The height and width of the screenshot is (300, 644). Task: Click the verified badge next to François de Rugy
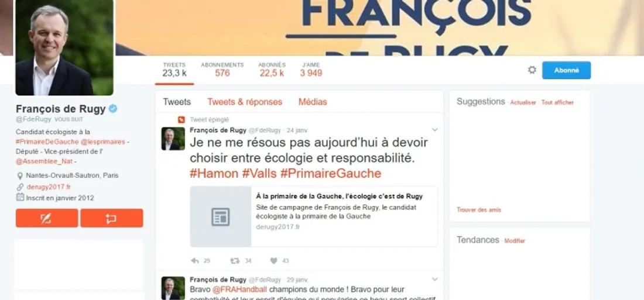[x=113, y=109]
